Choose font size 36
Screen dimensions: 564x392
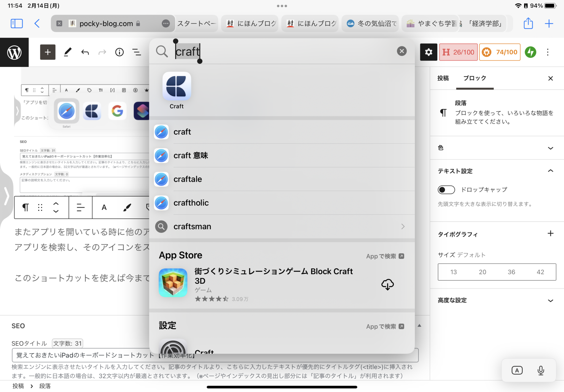click(x=511, y=272)
